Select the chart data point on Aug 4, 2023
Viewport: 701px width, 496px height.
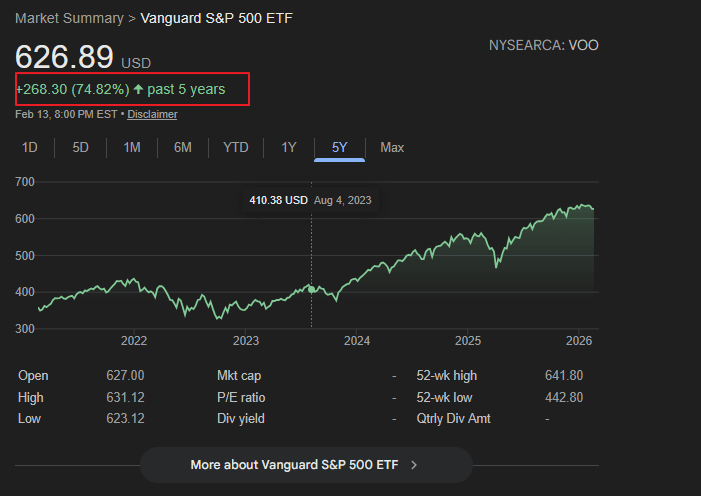pyautogui.click(x=311, y=289)
